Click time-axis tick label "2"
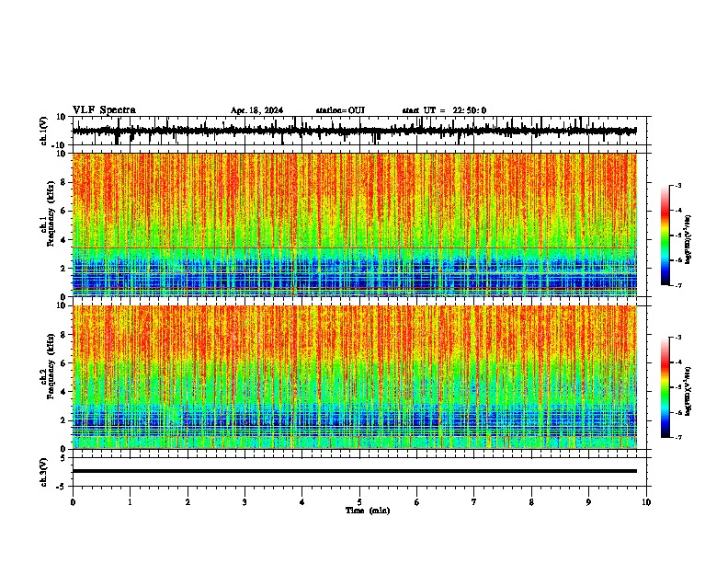 [x=188, y=502]
